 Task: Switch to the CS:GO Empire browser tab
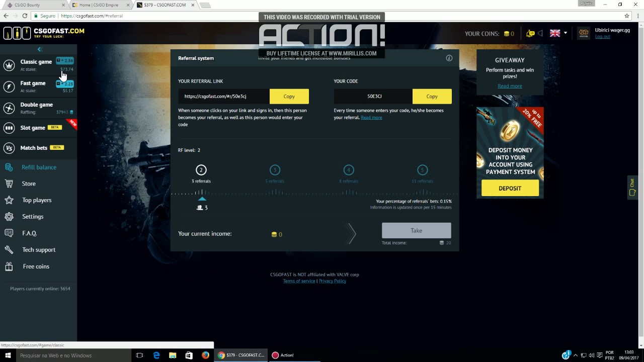pos(101,5)
